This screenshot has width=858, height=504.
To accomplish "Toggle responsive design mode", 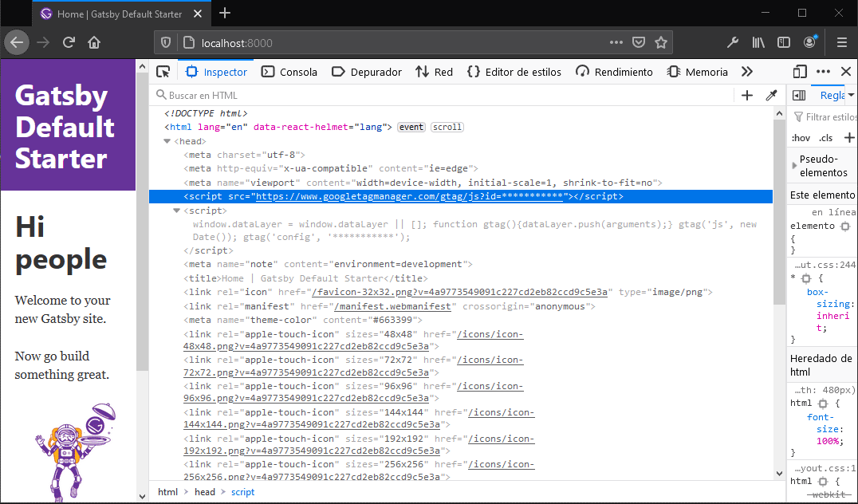I will tap(800, 72).
